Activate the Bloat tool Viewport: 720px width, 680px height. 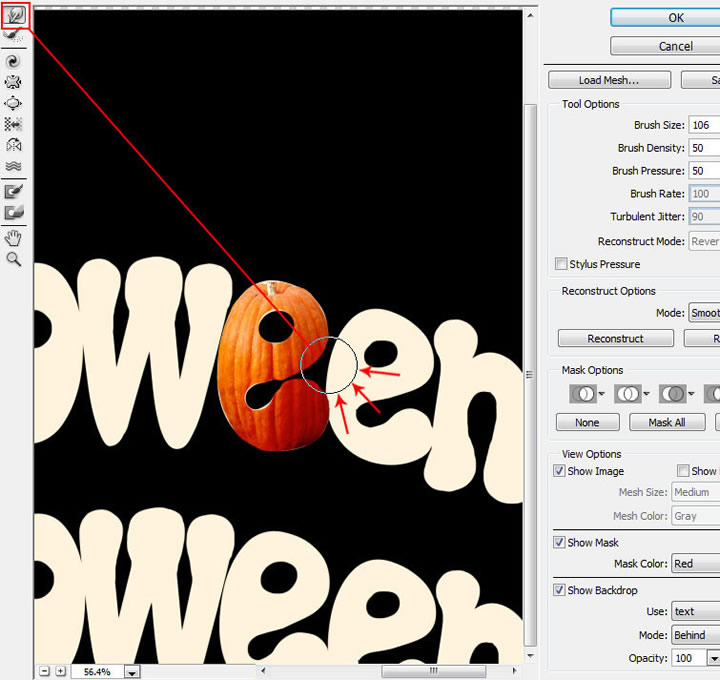14,103
